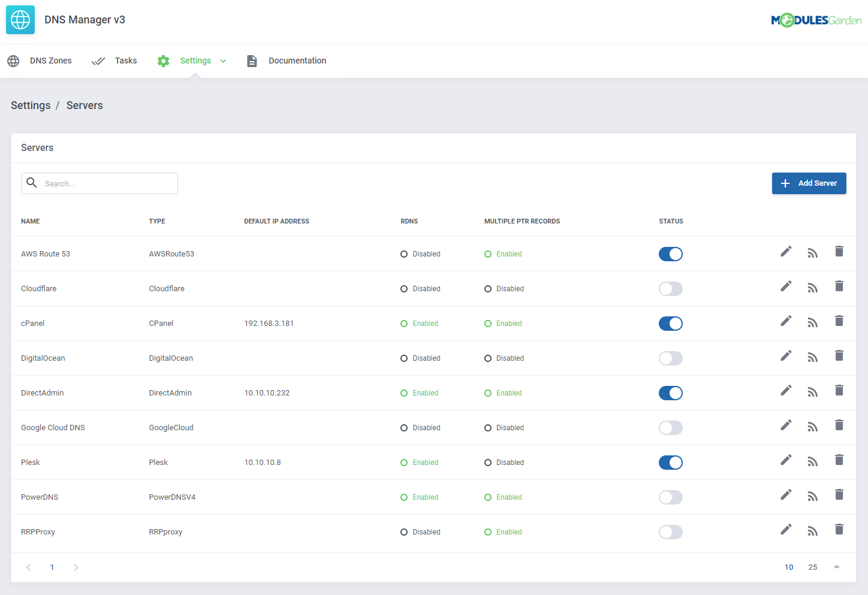Test connection for RRPProxy server
Viewport: 868px width, 595px height.
click(812, 531)
